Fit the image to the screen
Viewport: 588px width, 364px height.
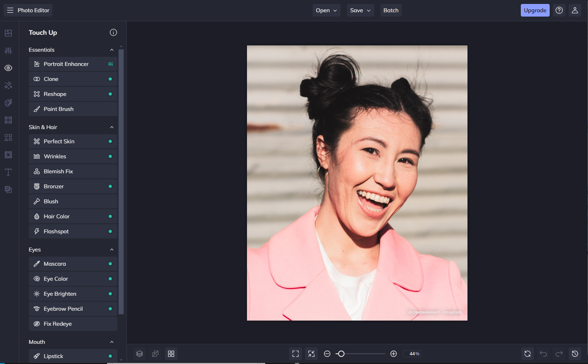coord(295,354)
